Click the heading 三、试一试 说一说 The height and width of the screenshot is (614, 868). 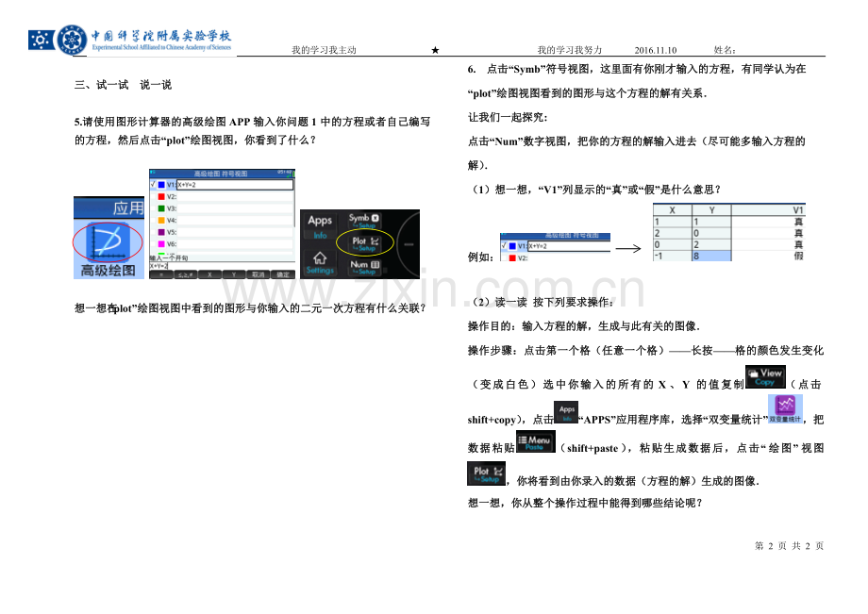click(x=123, y=85)
